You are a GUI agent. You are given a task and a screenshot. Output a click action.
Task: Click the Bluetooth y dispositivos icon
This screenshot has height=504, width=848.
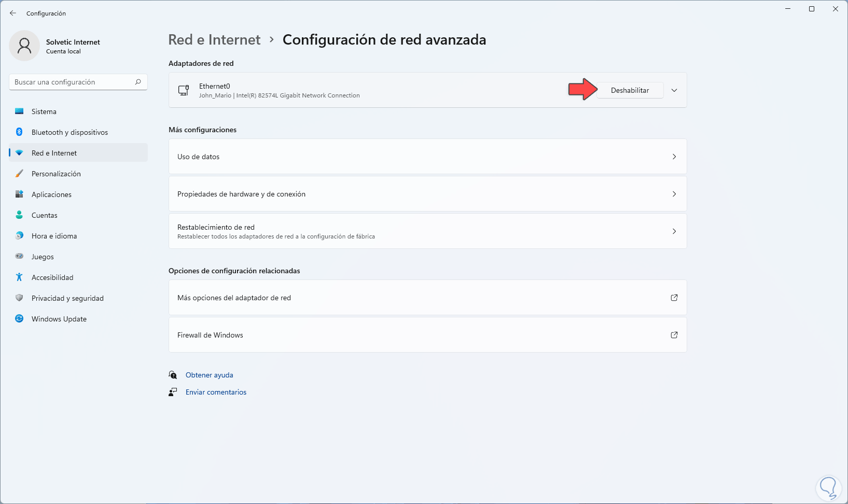click(x=19, y=132)
